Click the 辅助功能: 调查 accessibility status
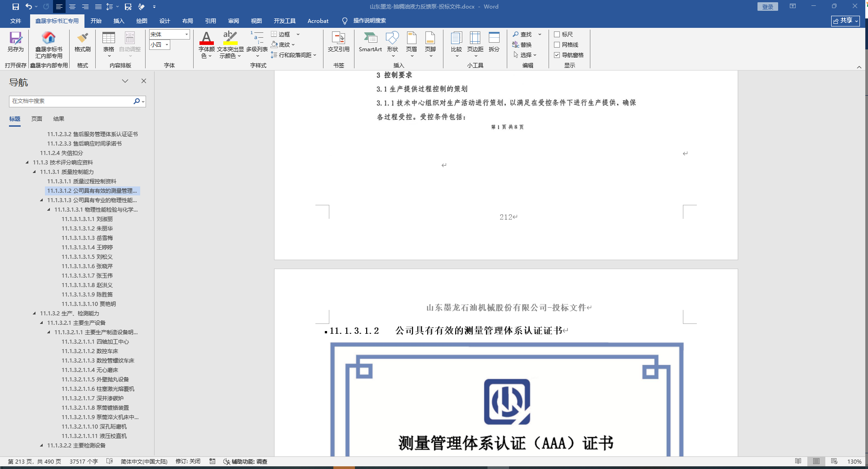This screenshot has height=469, width=868. point(245,461)
